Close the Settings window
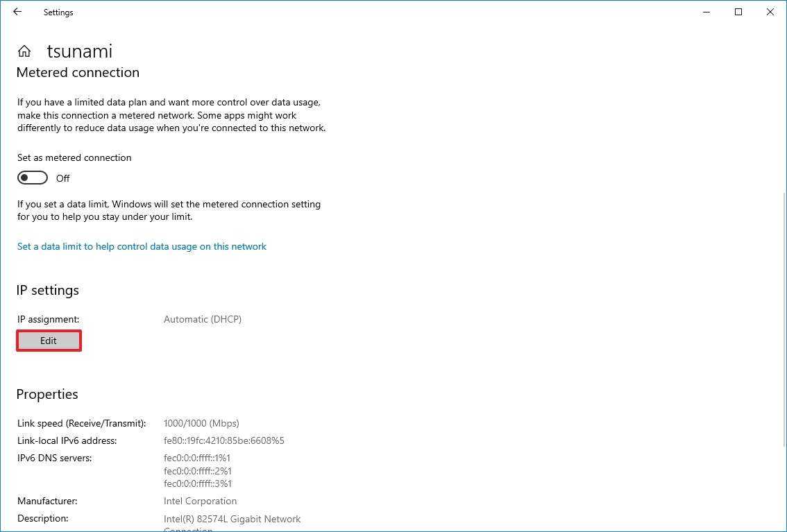 click(770, 12)
